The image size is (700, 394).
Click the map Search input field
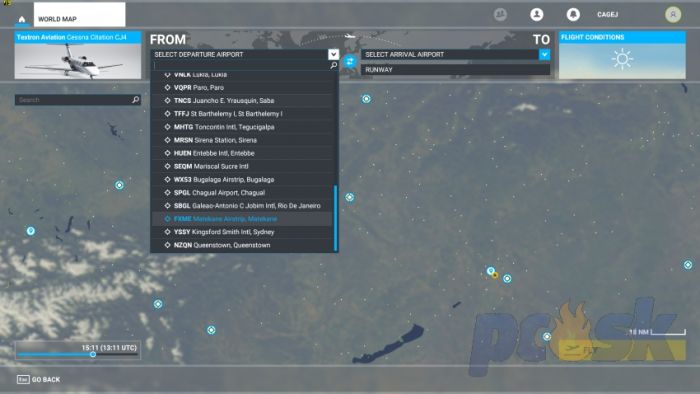pyautogui.click(x=74, y=100)
